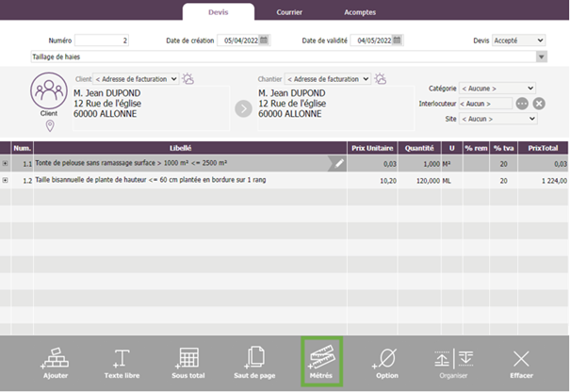The width and height of the screenshot is (570, 392).
Task: Clear the Interlocuteur with the X button
Action: coord(539,104)
